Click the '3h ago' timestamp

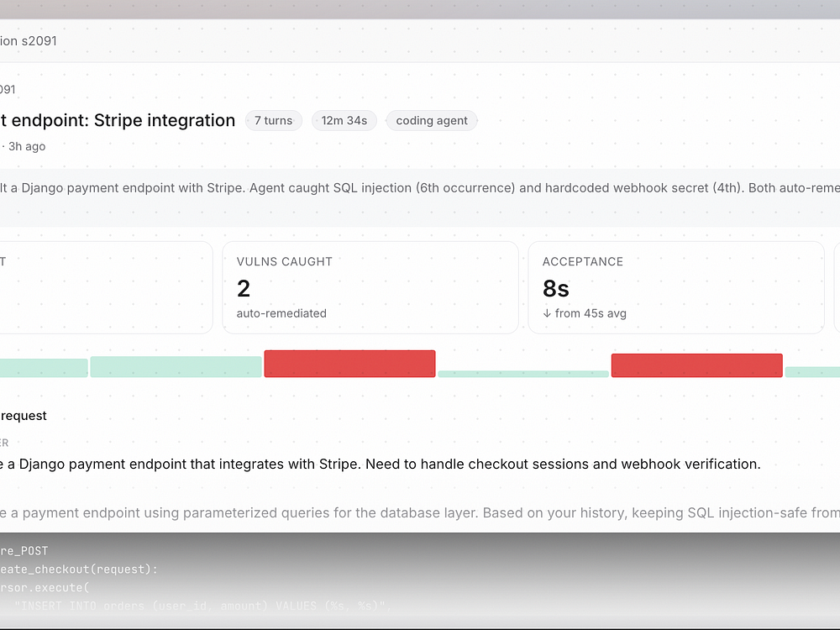(27, 146)
